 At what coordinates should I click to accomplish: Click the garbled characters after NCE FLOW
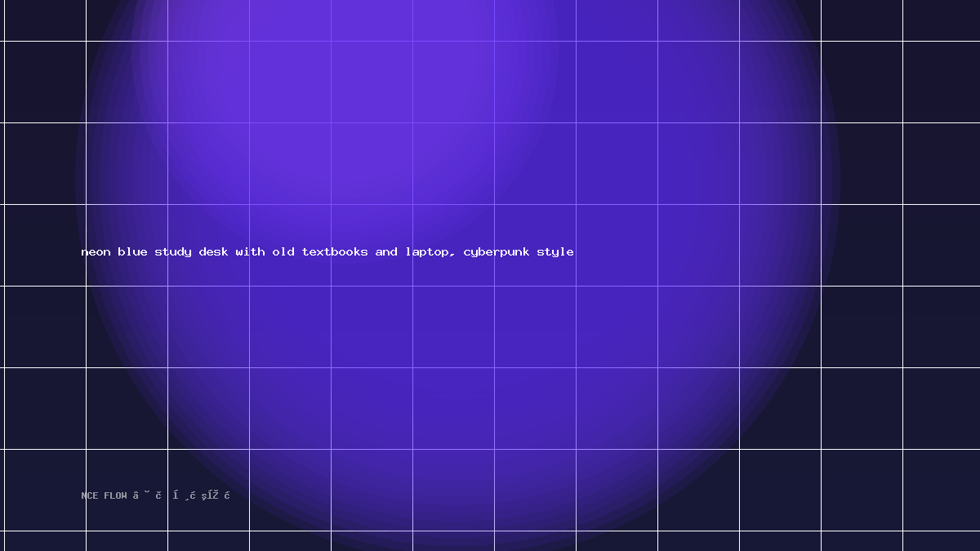[182, 495]
